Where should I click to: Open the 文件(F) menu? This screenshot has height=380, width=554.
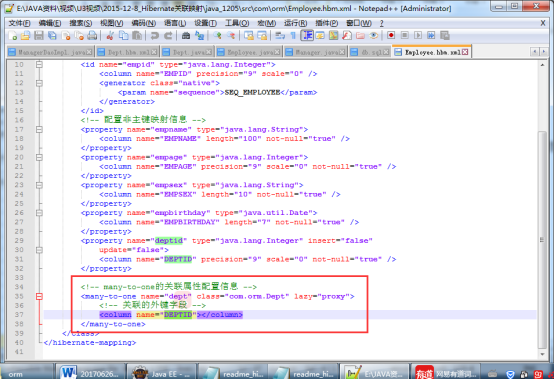coord(19,23)
